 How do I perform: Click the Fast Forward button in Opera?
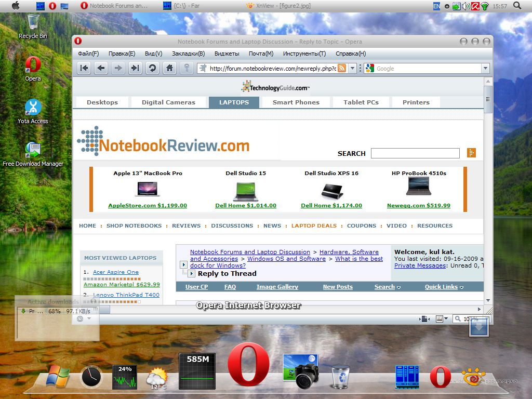click(135, 68)
